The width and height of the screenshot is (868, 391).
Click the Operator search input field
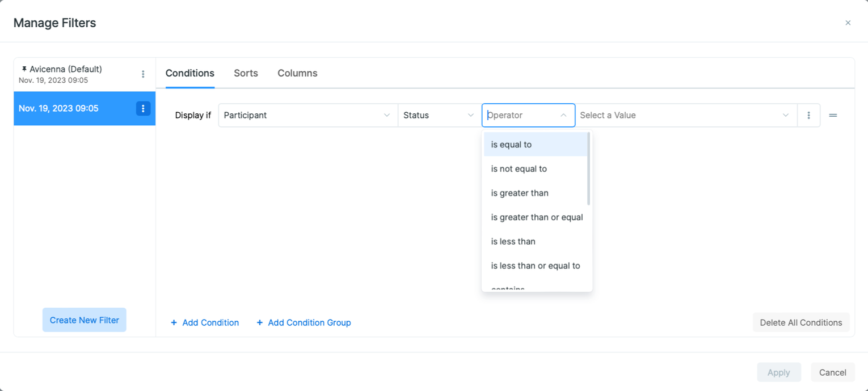pyautogui.click(x=521, y=115)
